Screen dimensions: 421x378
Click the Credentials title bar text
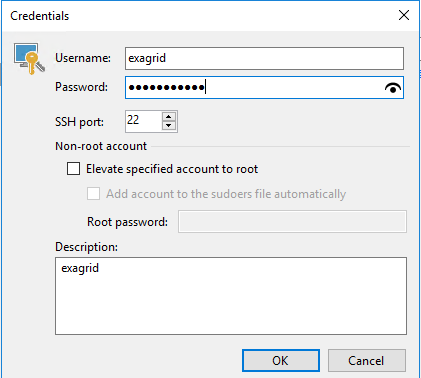point(40,16)
